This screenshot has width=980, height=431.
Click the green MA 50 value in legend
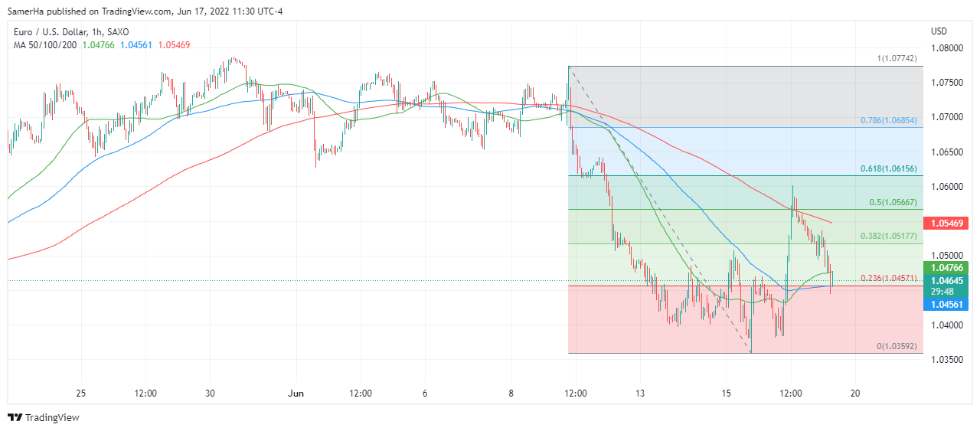coord(98,45)
